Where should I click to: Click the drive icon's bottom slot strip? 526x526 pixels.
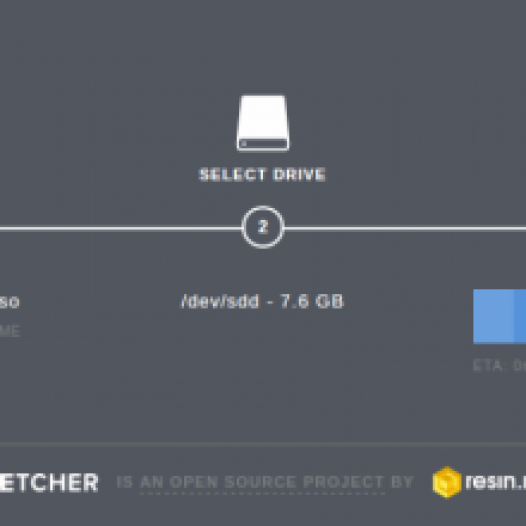click(263, 144)
